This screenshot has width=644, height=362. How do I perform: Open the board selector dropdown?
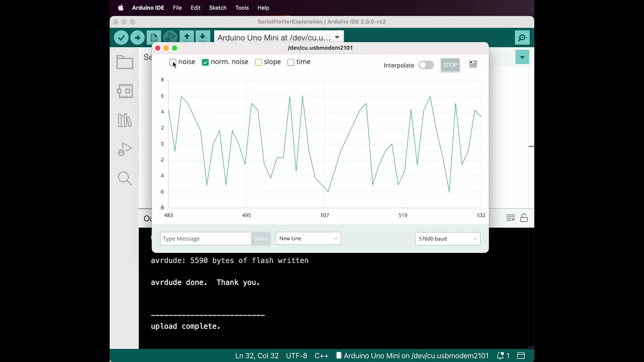coord(279,38)
